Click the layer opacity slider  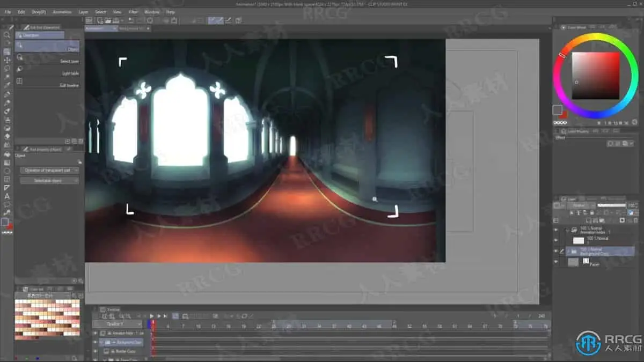[x=612, y=205]
